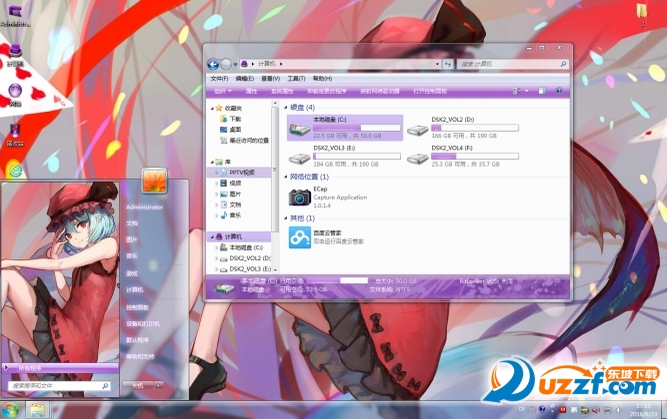
Task: Click the magnifier icon in the Explorer search box
Action: [563, 64]
